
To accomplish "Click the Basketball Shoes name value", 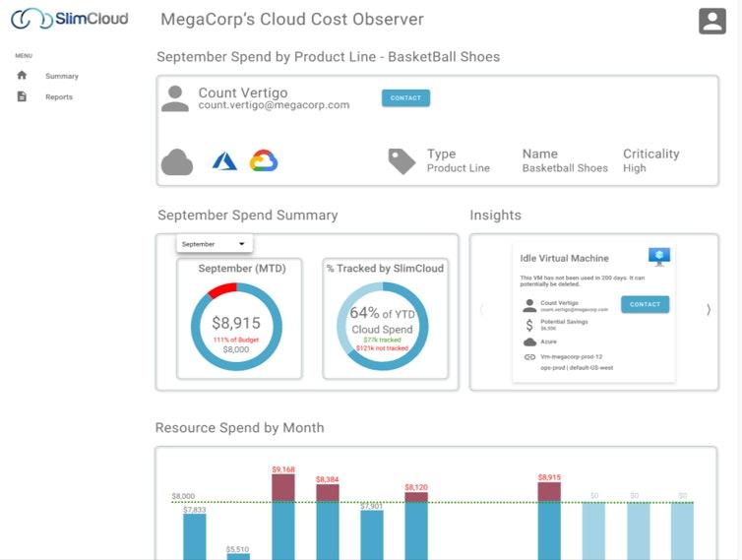I will [x=565, y=168].
